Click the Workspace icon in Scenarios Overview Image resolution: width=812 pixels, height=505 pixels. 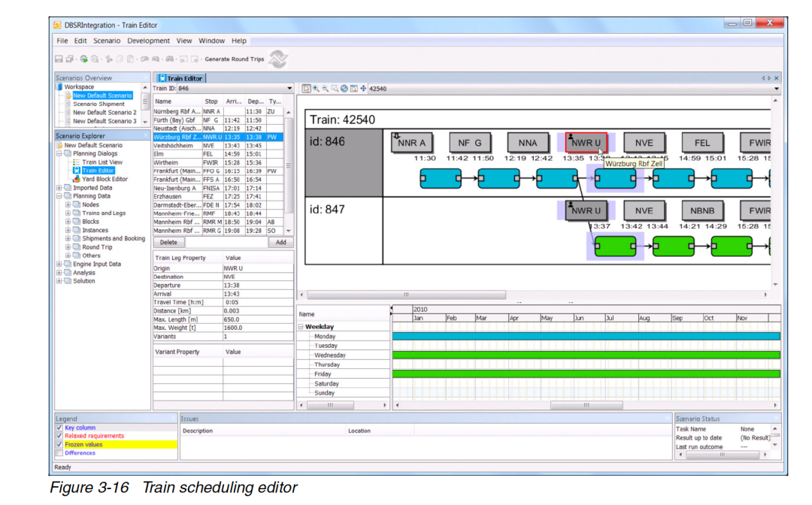[59, 87]
